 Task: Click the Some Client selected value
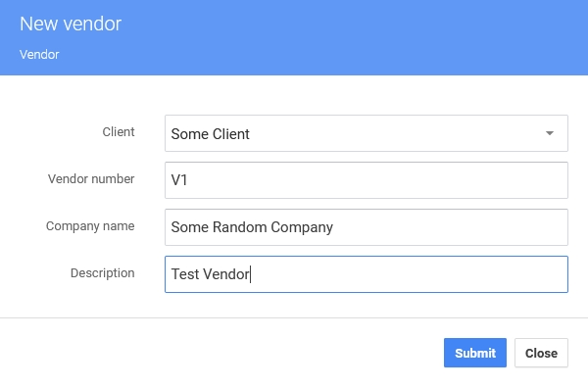210,134
